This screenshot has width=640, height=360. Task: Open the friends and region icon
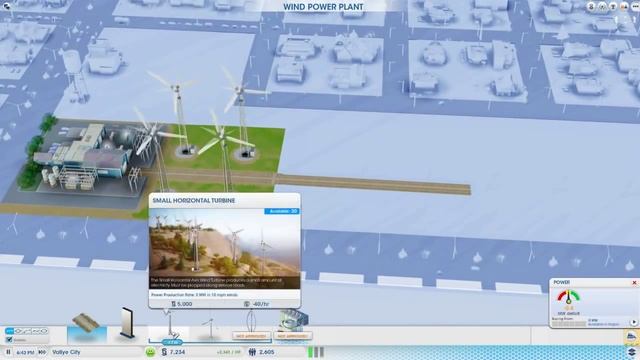point(624,7)
